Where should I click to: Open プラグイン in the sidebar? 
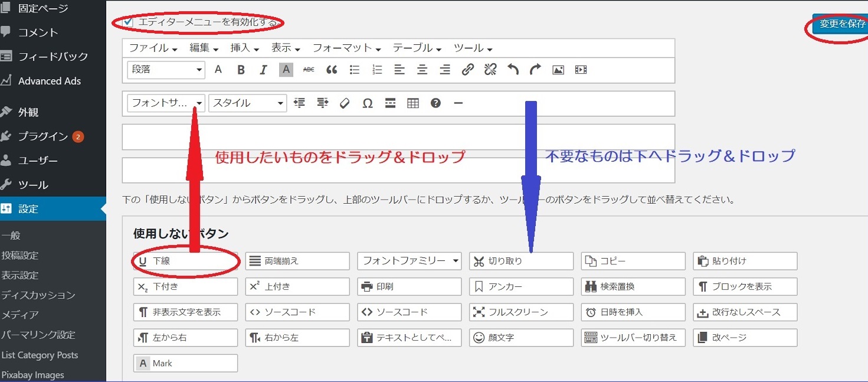43,136
